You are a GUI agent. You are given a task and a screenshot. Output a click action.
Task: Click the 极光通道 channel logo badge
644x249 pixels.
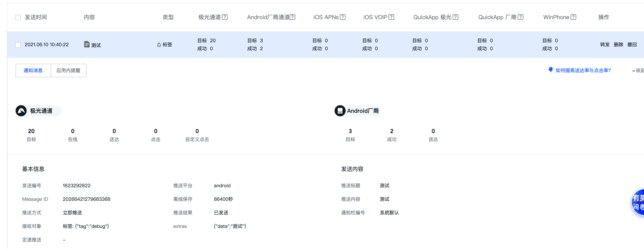21,111
